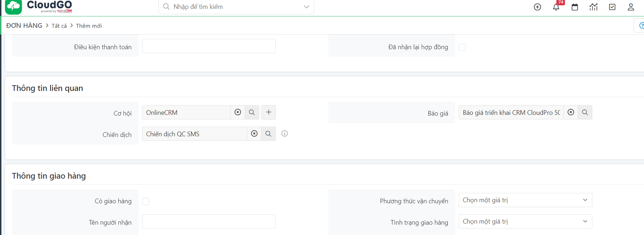Clear the Cơ hội field value
The image size is (644, 235).
coord(238,112)
